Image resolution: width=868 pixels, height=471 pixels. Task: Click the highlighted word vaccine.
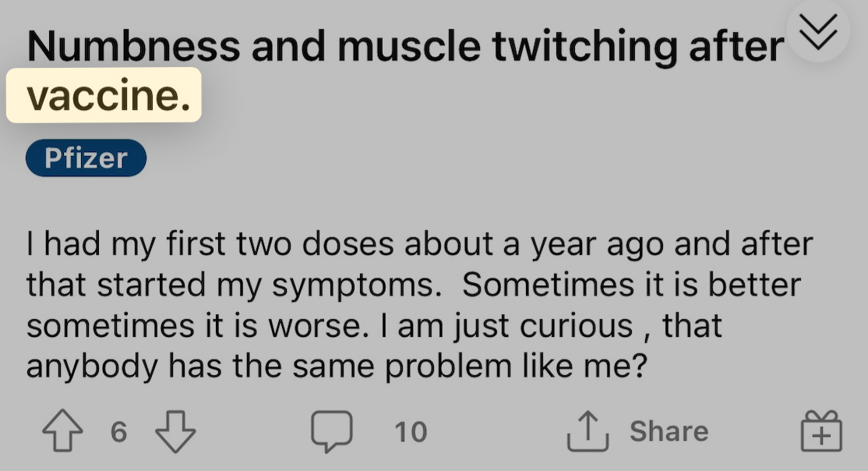[x=108, y=95]
